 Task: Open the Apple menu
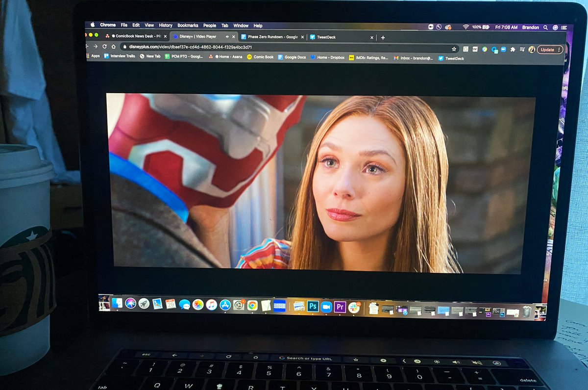pyautogui.click(x=92, y=25)
